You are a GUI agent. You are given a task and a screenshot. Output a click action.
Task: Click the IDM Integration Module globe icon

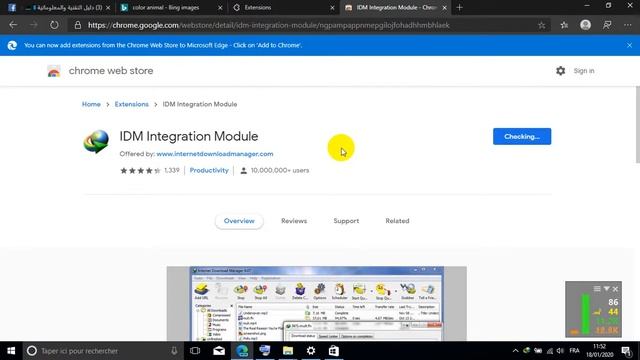click(x=96, y=141)
